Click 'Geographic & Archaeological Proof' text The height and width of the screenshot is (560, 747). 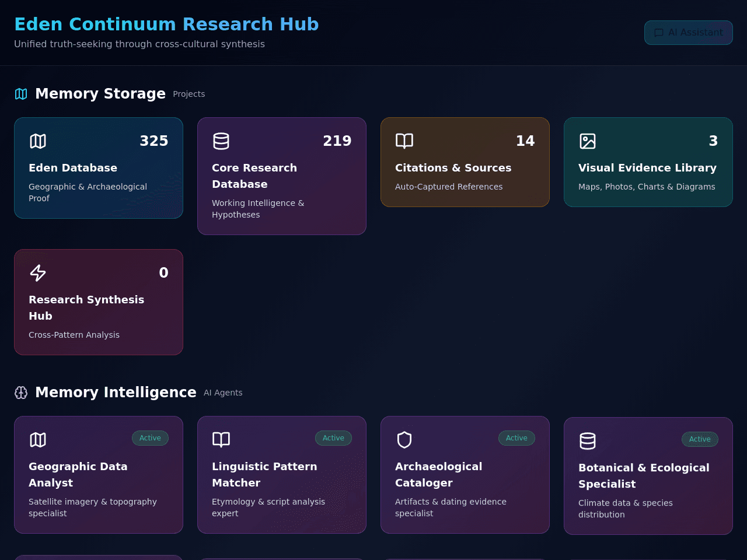(x=88, y=192)
